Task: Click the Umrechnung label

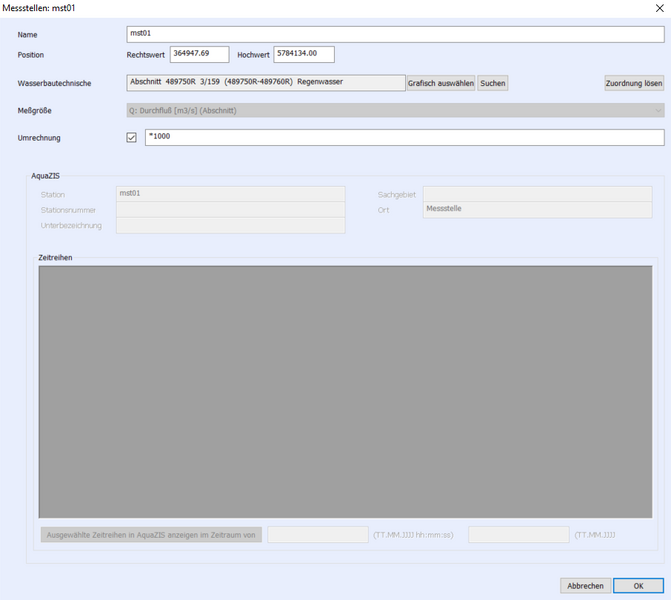Action: click(x=39, y=138)
